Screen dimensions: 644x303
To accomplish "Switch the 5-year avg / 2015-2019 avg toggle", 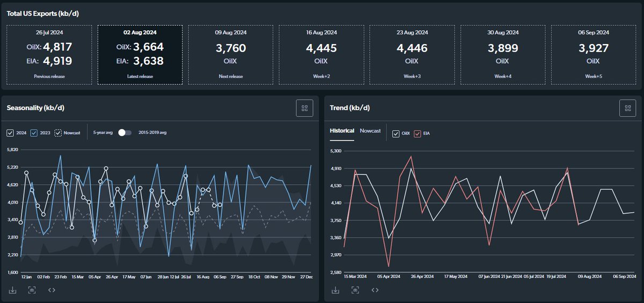I will (x=125, y=133).
